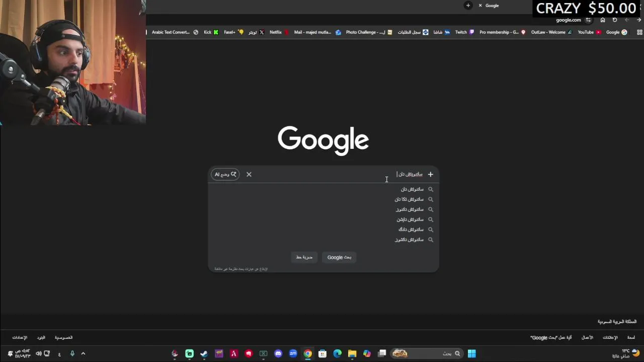Viewport: 644px width, 362px height.
Task: Click the taskbar search box
Action: point(427,353)
